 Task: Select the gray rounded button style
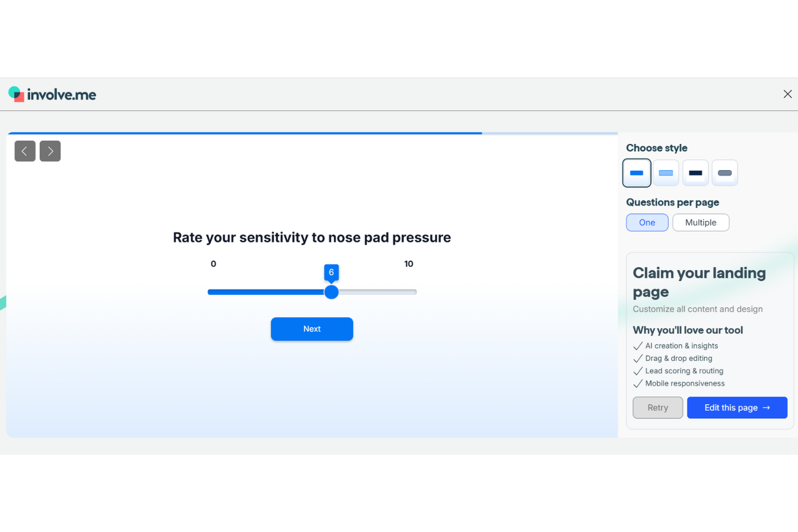pyautogui.click(x=724, y=172)
